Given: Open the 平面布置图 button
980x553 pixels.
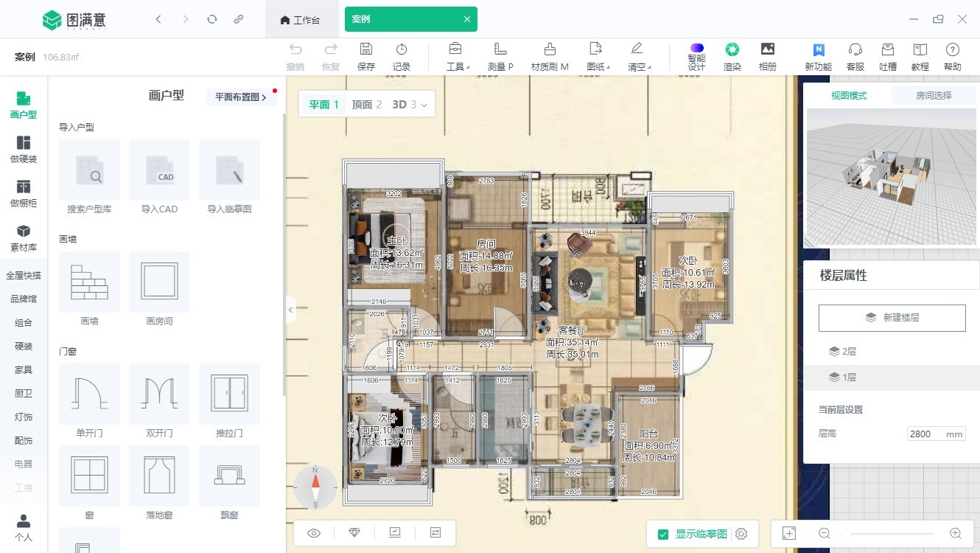Looking at the screenshot, I should [240, 97].
